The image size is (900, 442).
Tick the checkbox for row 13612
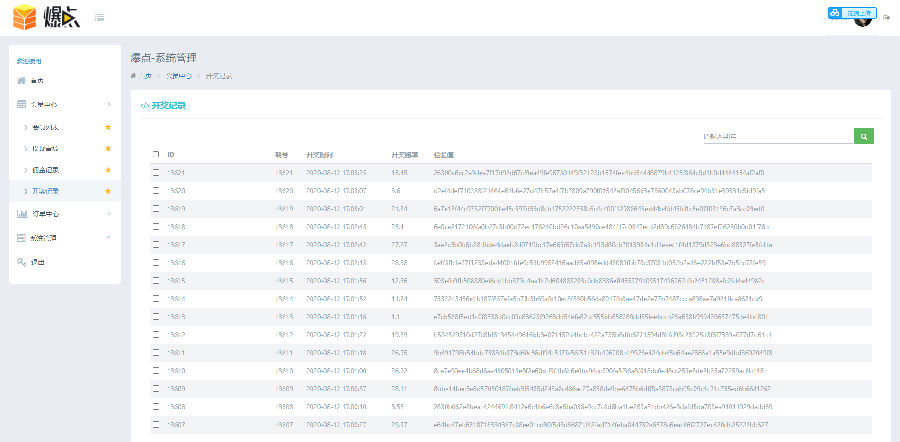156,335
